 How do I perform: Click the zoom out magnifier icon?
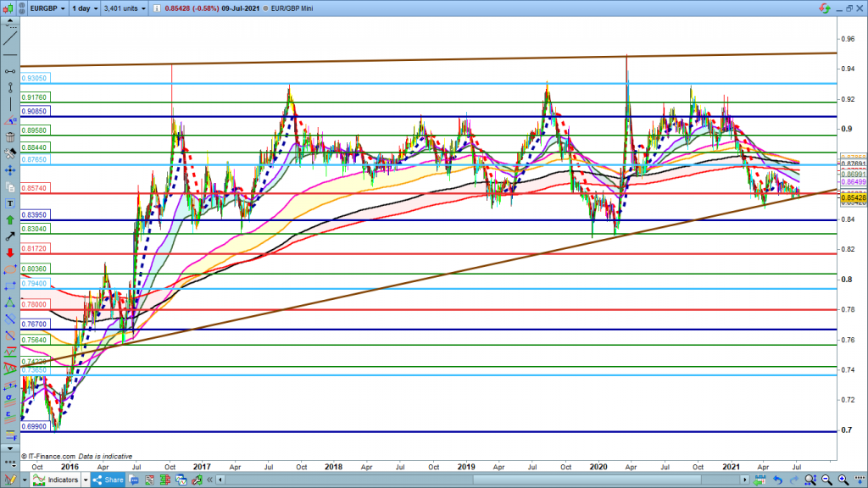827,480
